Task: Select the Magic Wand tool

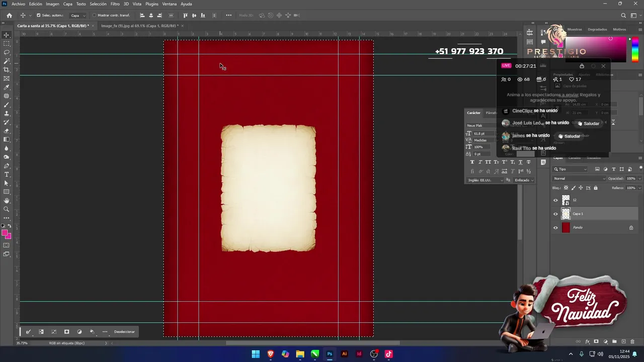Action: (x=7, y=61)
